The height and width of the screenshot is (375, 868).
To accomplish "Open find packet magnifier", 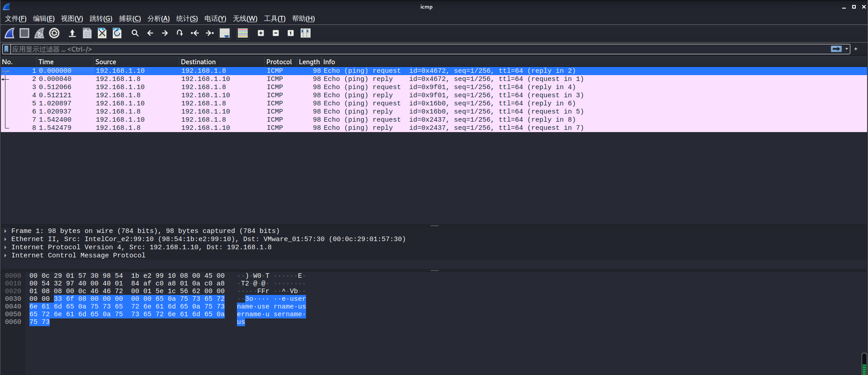I will pyautogui.click(x=135, y=33).
